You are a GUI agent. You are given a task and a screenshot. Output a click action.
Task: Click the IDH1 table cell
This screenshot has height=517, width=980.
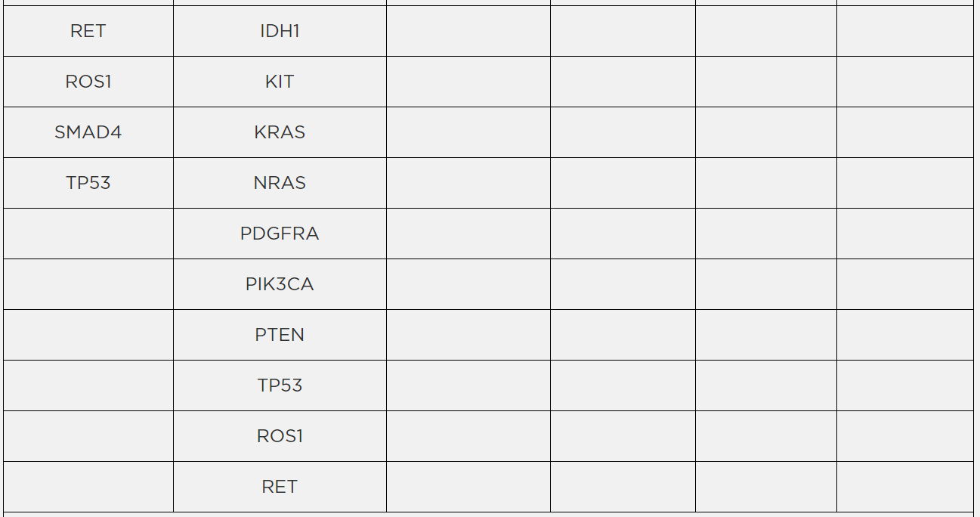click(280, 31)
